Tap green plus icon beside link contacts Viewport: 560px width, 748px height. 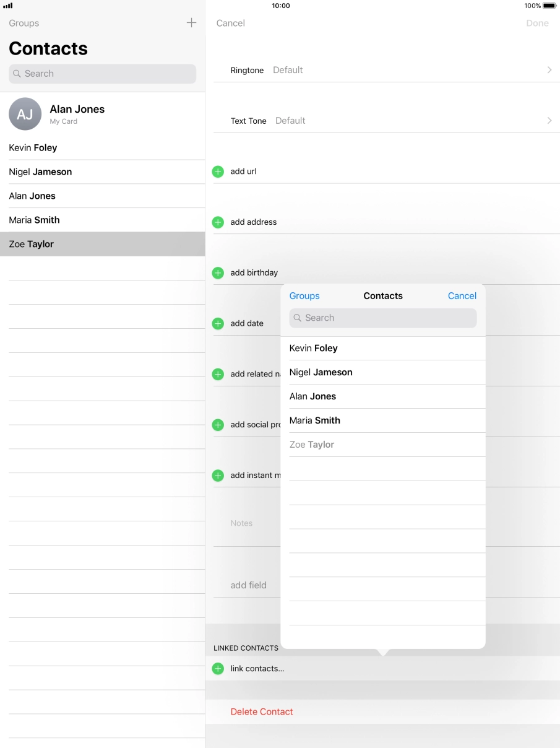pos(218,669)
